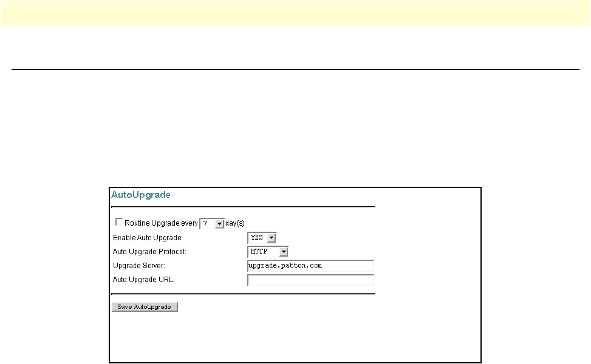The image size is (591, 364).
Task: Click the 'Auto Upgrade Protocol:' label
Action: (x=149, y=251)
